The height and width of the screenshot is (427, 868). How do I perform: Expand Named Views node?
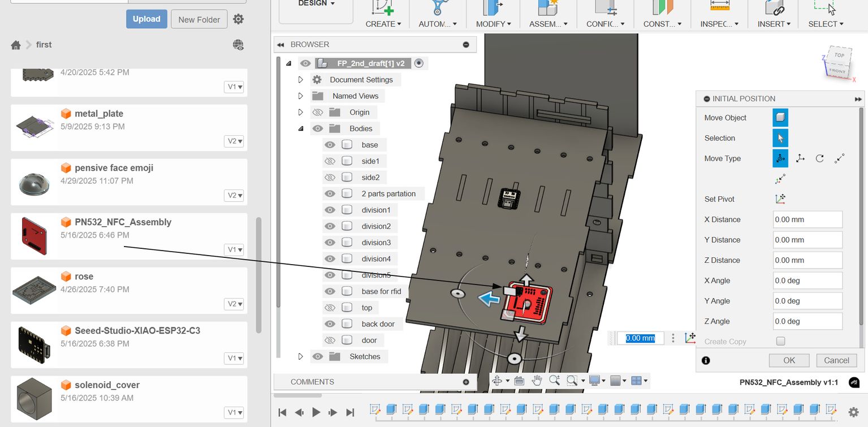[x=301, y=96]
